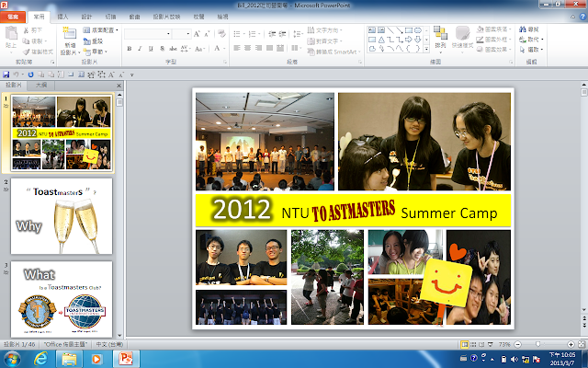588x368 pixels.
Task: Open the Font dialog launcher
Action: click(x=225, y=62)
